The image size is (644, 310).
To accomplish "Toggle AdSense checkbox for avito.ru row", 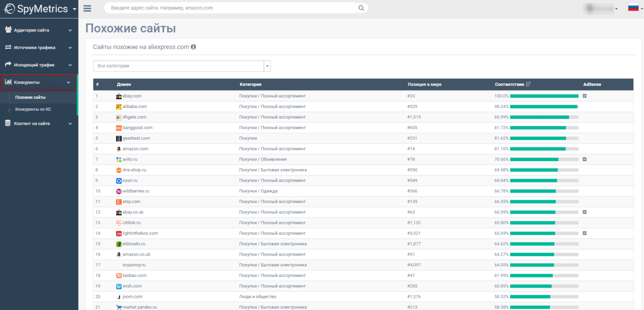I will 584,159.
